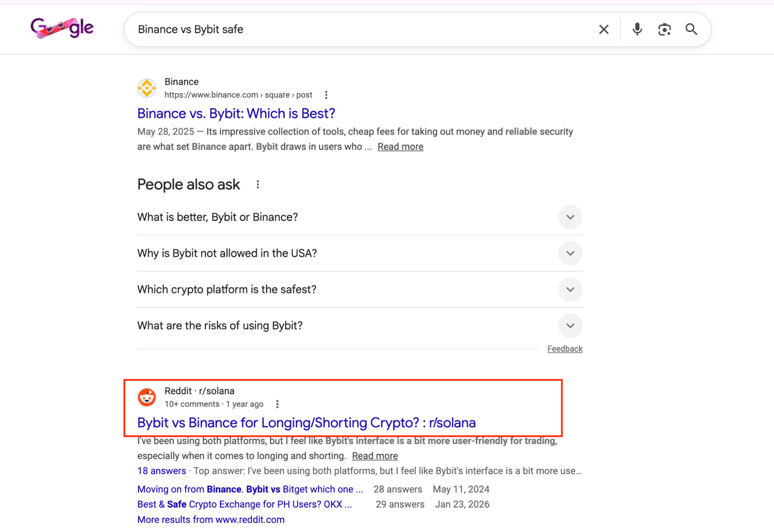
Task: Click the Google doodle logo
Action: click(62, 28)
